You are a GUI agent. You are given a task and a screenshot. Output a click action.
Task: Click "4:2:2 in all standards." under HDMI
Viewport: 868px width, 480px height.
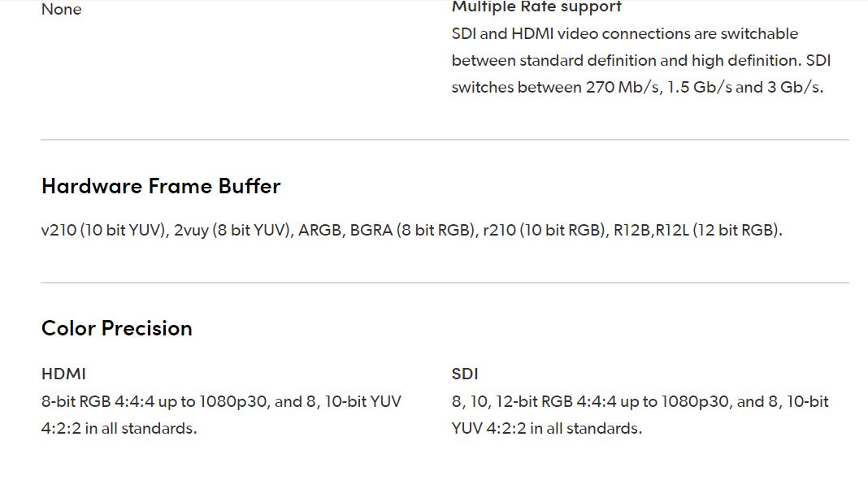tap(119, 428)
